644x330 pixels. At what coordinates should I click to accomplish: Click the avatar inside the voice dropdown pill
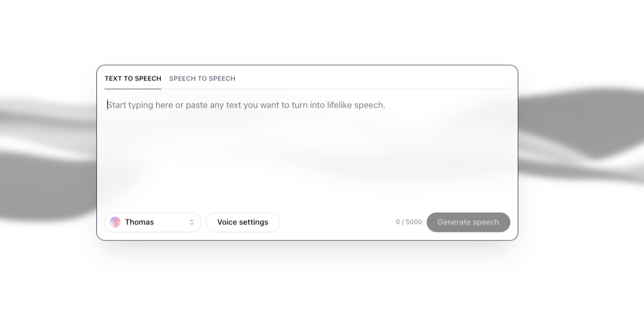(x=115, y=222)
